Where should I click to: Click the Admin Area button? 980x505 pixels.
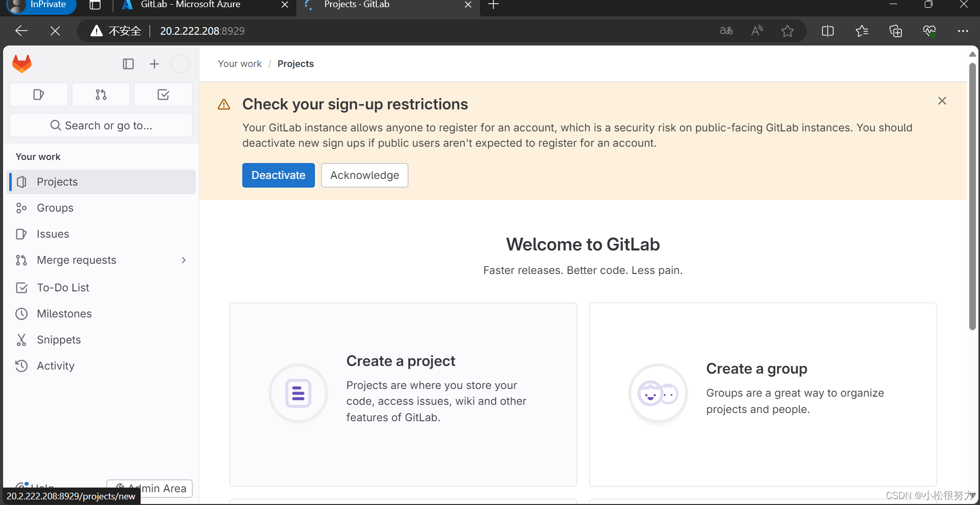tap(150, 488)
